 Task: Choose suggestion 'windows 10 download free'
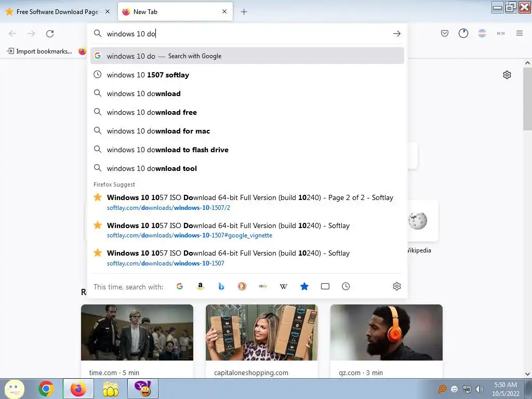tap(247, 112)
